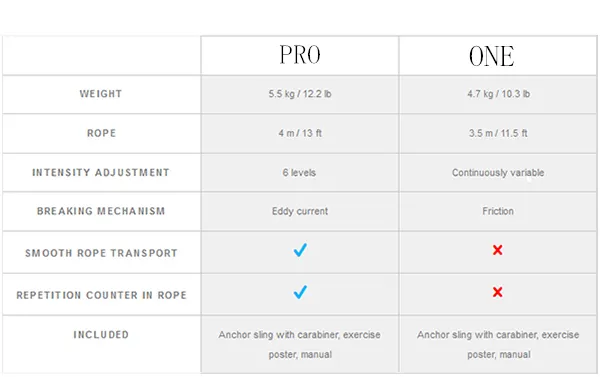
Task: Click the red X for Smooth Rope Transport
Action: tap(497, 250)
